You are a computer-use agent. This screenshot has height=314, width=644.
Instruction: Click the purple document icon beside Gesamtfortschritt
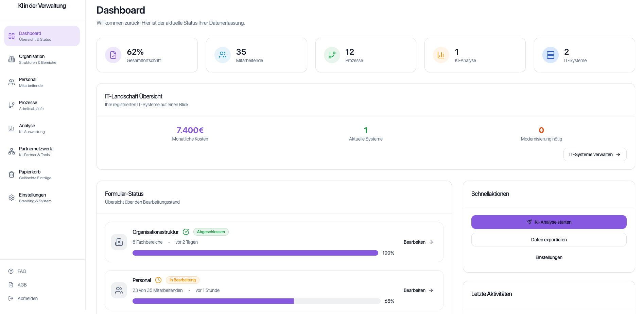113,55
